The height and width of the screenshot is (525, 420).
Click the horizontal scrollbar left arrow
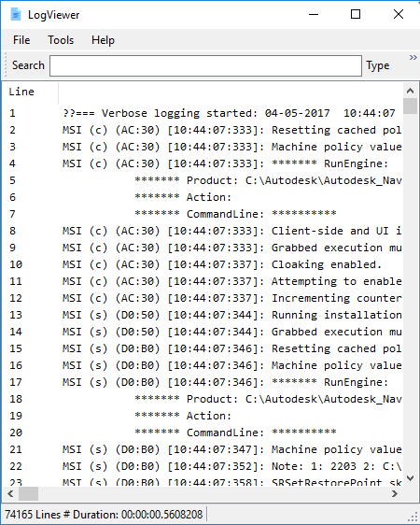pos(10,493)
